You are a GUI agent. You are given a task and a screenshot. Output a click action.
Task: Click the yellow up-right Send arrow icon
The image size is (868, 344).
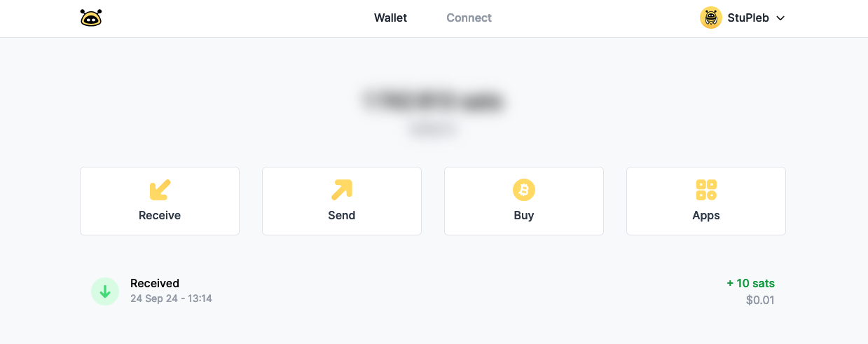342,190
